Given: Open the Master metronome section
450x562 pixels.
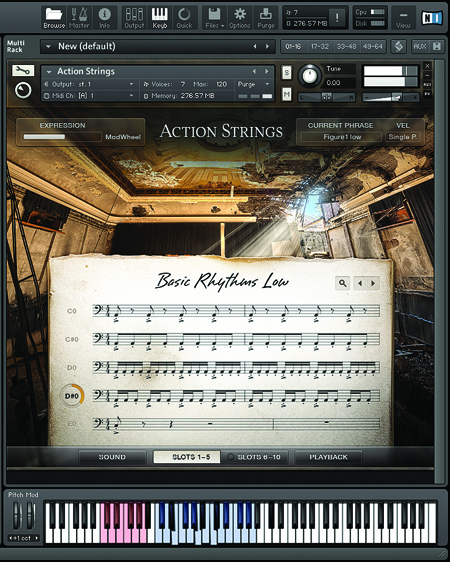Looking at the screenshot, I should [79, 18].
